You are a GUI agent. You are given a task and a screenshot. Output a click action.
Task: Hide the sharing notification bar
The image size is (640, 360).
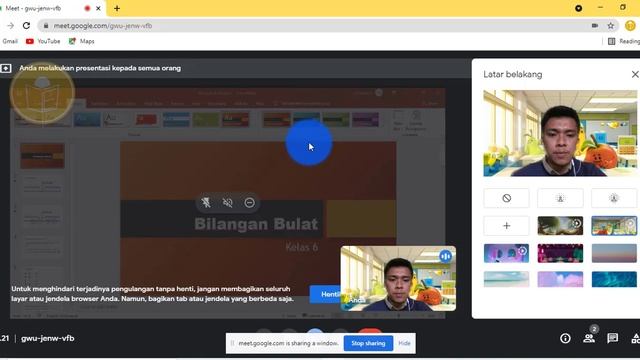pos(404,343)
